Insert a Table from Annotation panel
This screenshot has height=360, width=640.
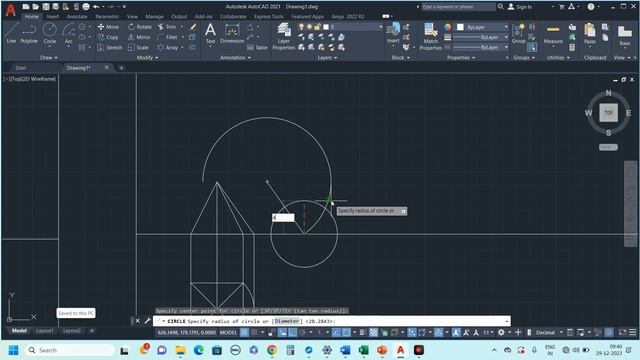[x=257, y=47]
